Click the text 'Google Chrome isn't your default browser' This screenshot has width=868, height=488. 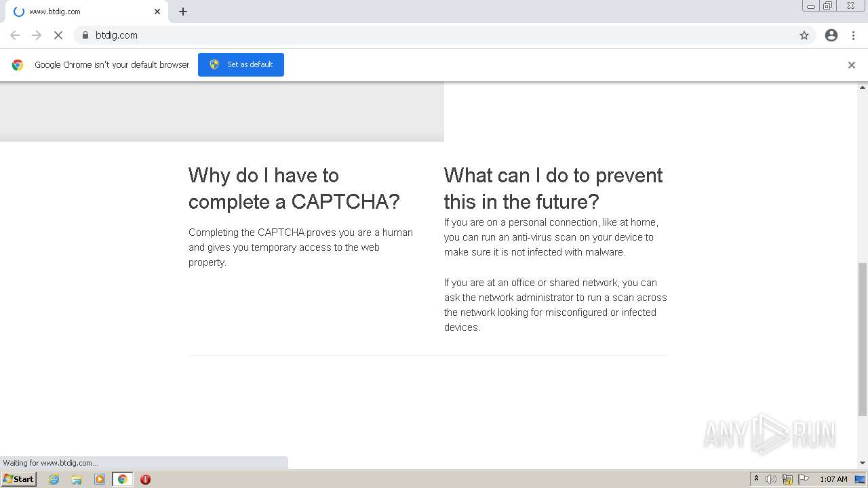(112, 65)
